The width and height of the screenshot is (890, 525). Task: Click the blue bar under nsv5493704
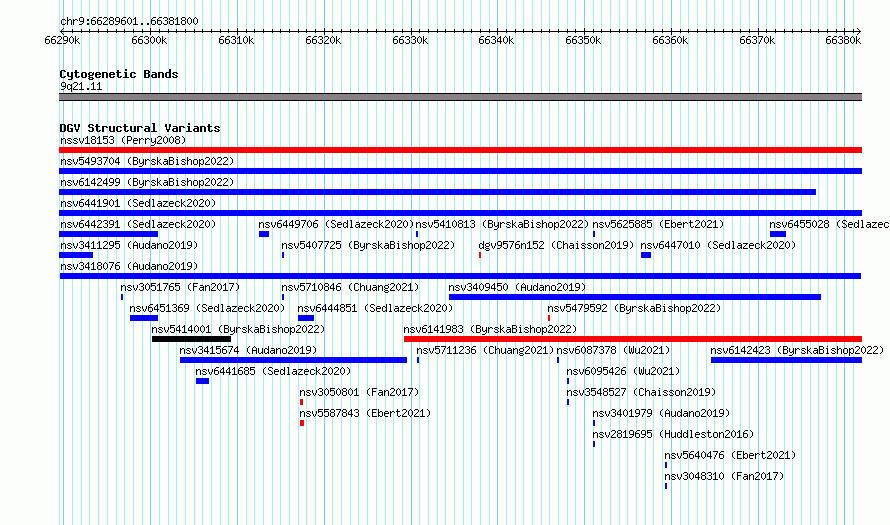click(460, 171)
